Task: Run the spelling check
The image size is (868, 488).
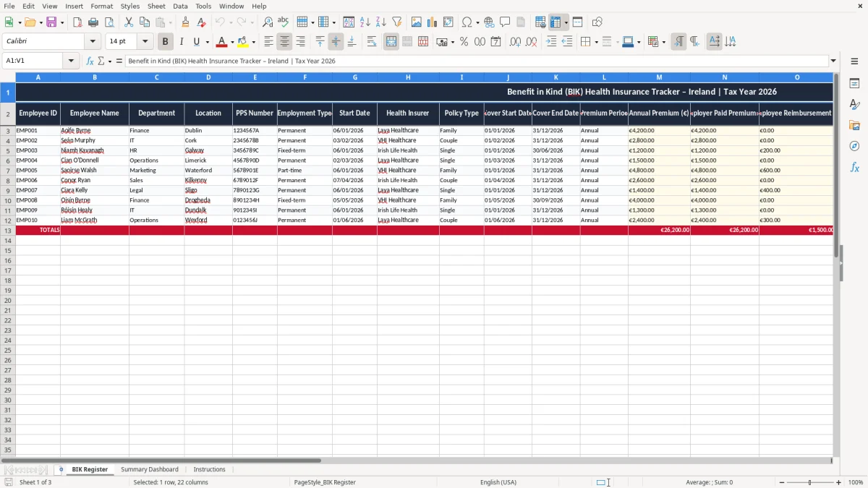Action: click(x=284, y=22)
